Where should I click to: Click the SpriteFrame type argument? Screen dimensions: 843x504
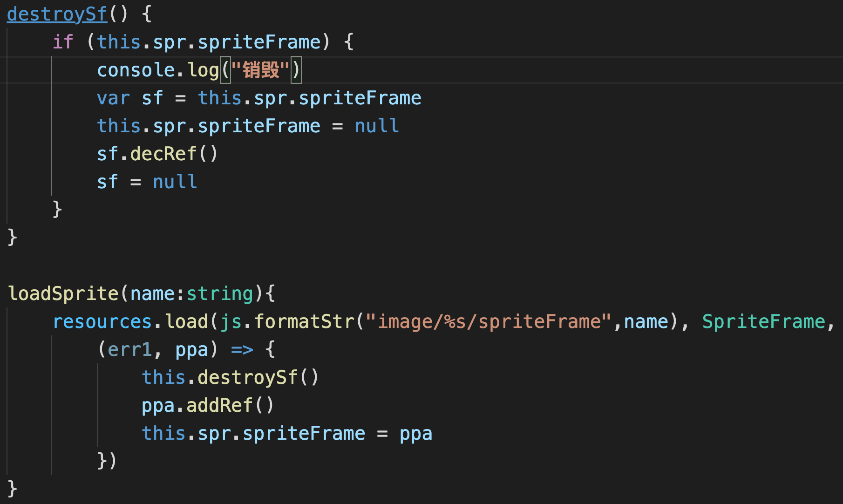763,321
